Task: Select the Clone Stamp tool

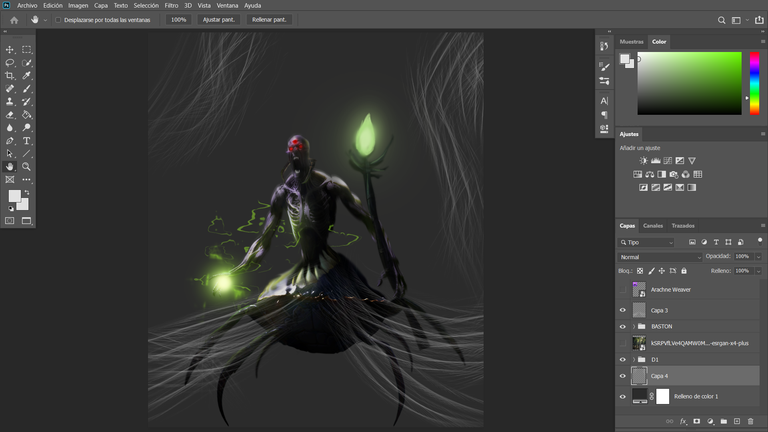Action: coord(10,101)
